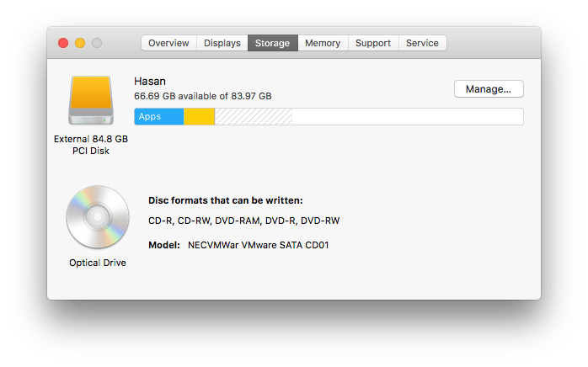Click the striped hatched storage segment
Screen dimensions: 588x367
coord(253,116)
